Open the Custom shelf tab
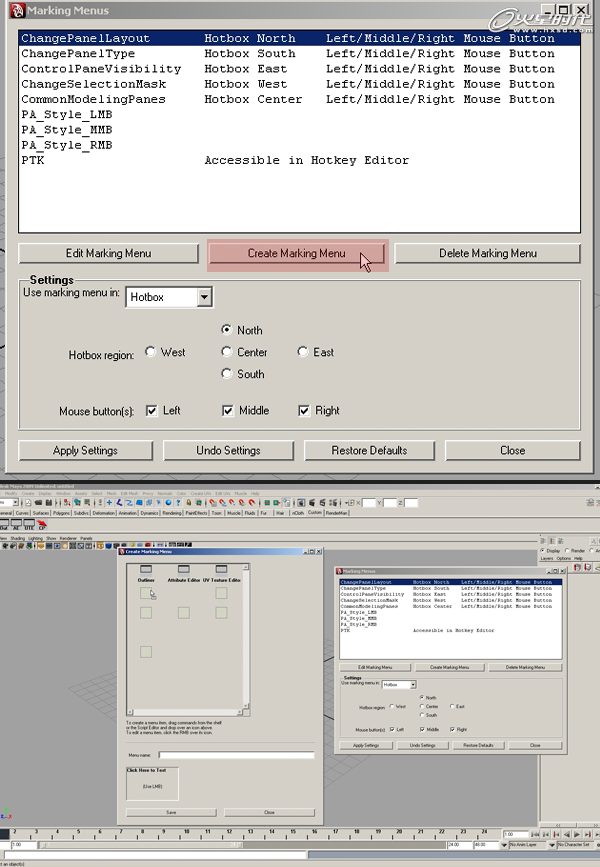600x867 pixels. [315, 513]
